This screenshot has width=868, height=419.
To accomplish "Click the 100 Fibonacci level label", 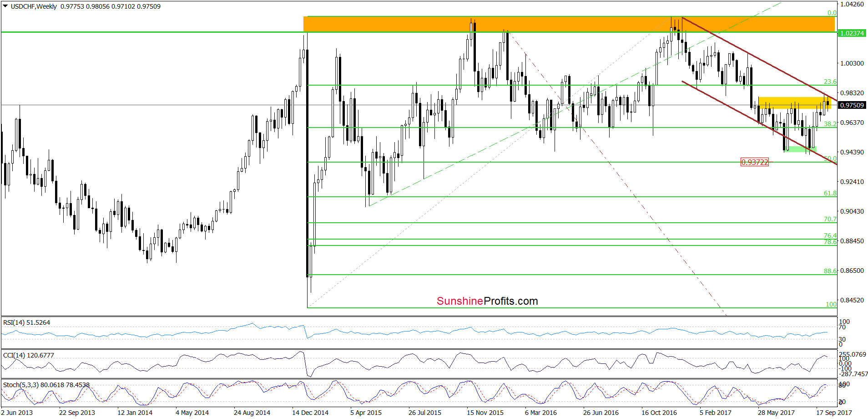I will (831, 304).
